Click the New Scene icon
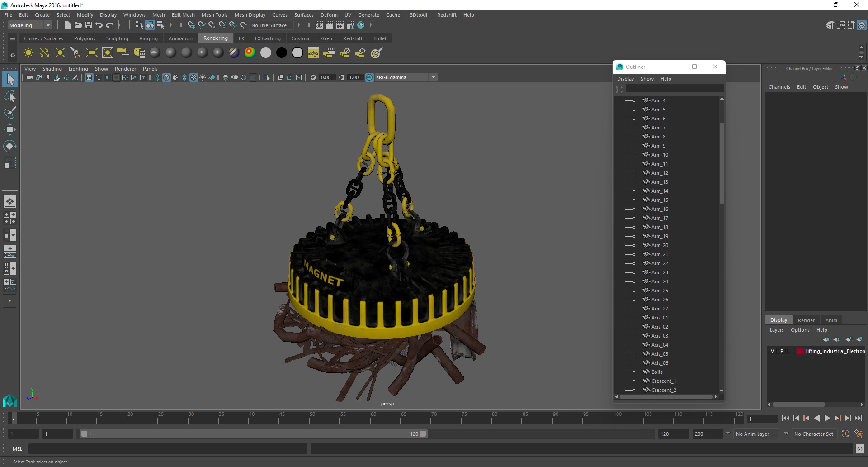The height and width of the screenshot is (467, 868). point(68,25)
